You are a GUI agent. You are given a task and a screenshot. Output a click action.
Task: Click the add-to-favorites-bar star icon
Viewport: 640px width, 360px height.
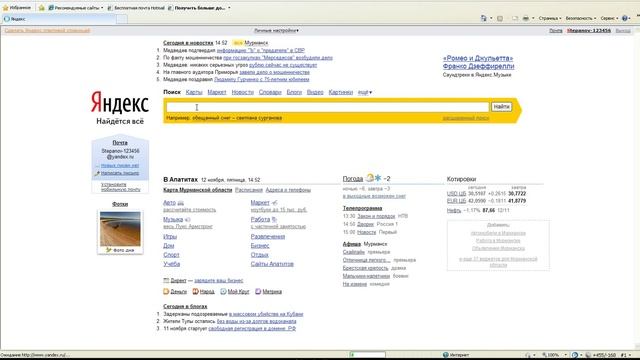tap(42, 8)
